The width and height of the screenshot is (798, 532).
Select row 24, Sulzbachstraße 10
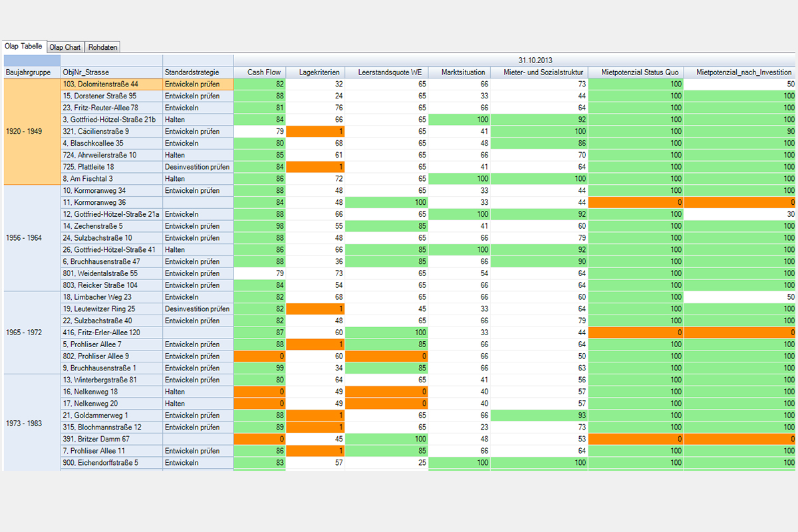click(x=112, y=238)
